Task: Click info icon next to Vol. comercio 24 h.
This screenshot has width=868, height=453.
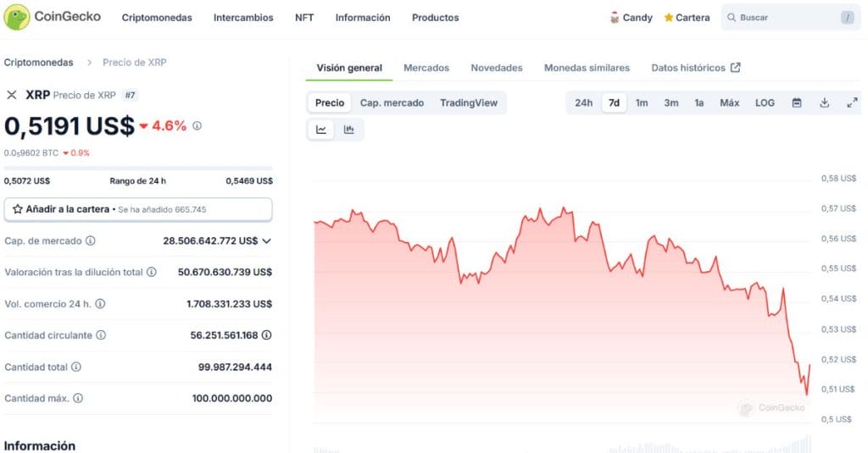Action: tap(100, 304)
